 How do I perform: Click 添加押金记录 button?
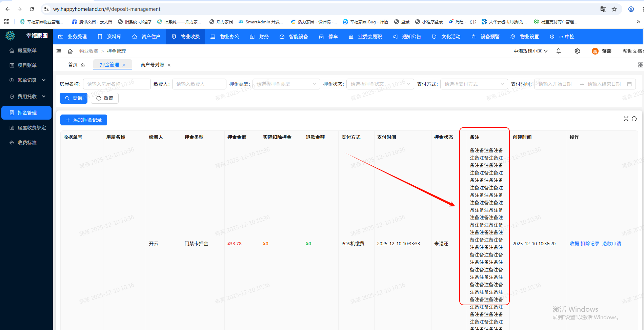[84, 120]
